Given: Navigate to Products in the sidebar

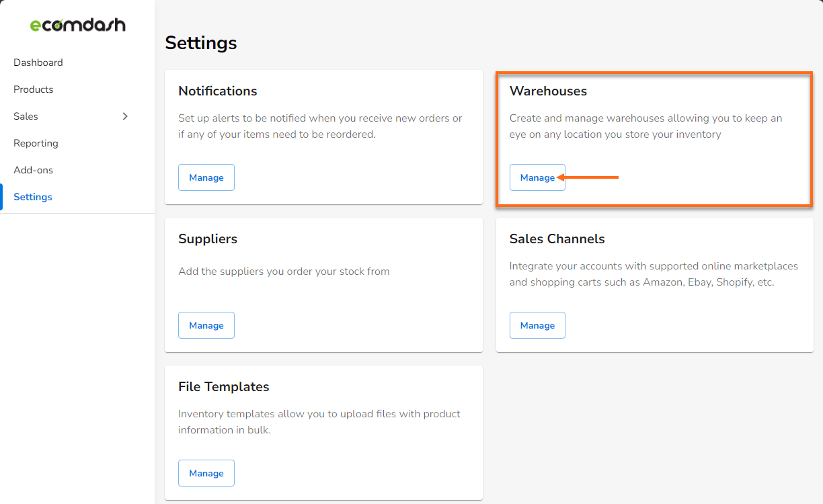Looking at the screenshot, I should (33, 89).
